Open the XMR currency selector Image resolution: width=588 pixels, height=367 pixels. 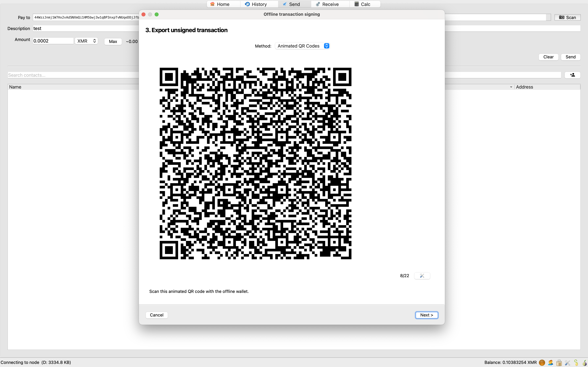pyautogui.click(x=87, y=41)
